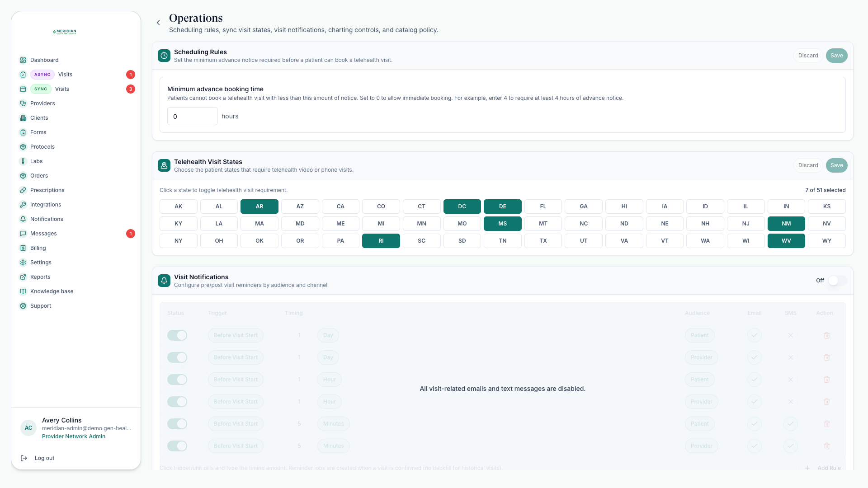Click the Labs test tube icon
This screenshot has height=488, width=868.
(x=23, y=161)
